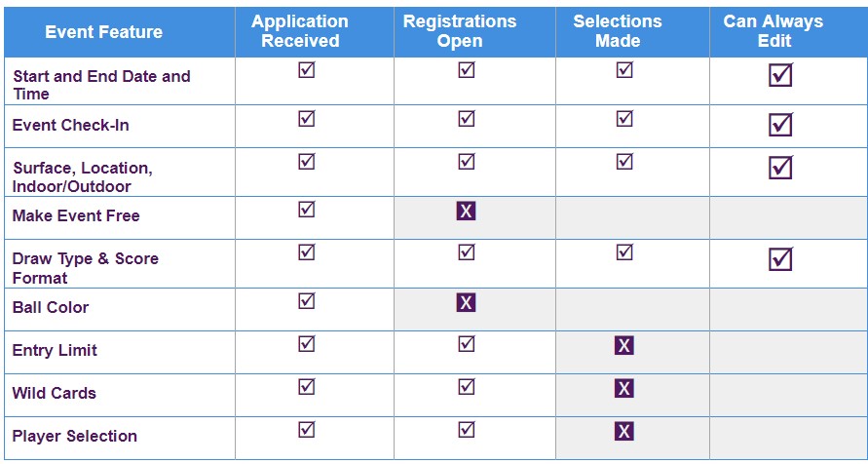Toggle Application Received checkbox for Ball Color
868x464 pixels.
pyautogui.click(x=307, y=300)
